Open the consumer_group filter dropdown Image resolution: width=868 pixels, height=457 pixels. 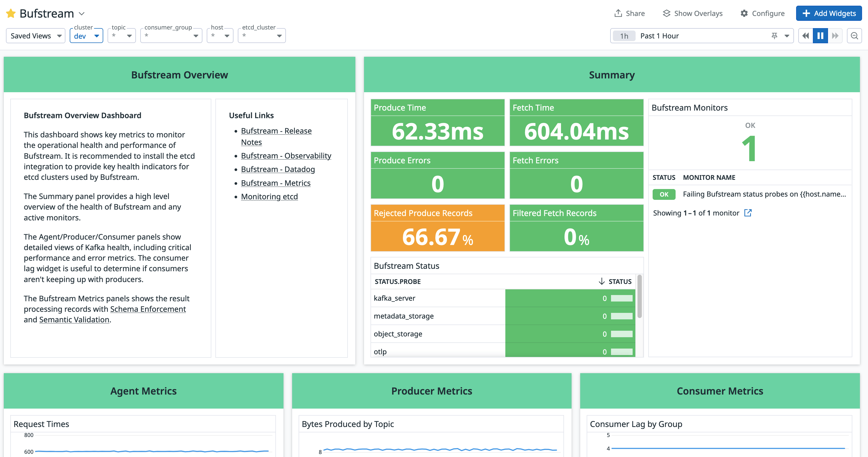click(171, 36)
